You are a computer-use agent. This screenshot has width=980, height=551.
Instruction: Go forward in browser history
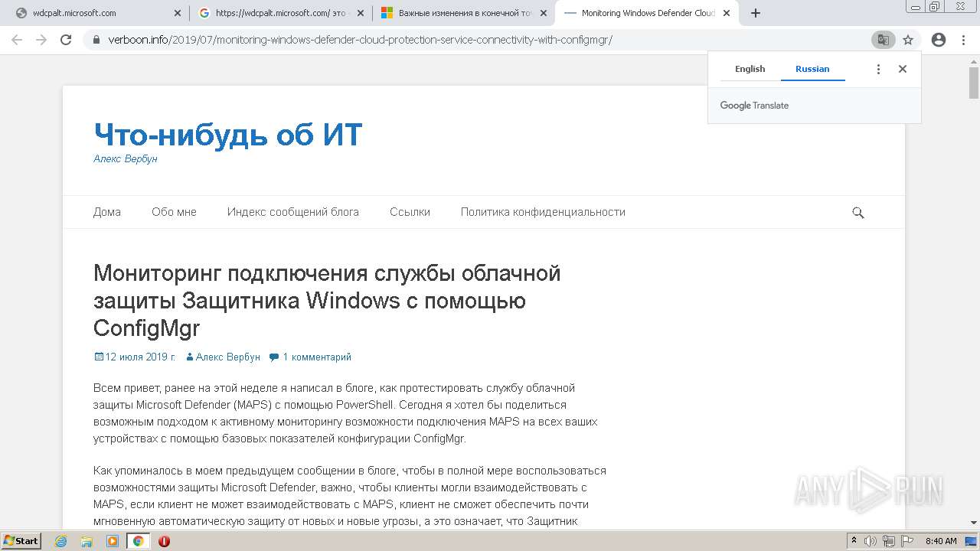click(x=41, y=40)
